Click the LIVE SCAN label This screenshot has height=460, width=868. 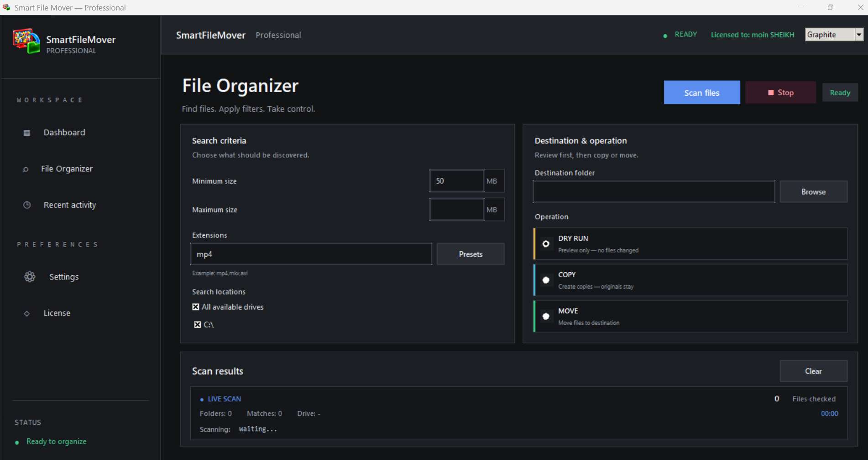(224, 399)
